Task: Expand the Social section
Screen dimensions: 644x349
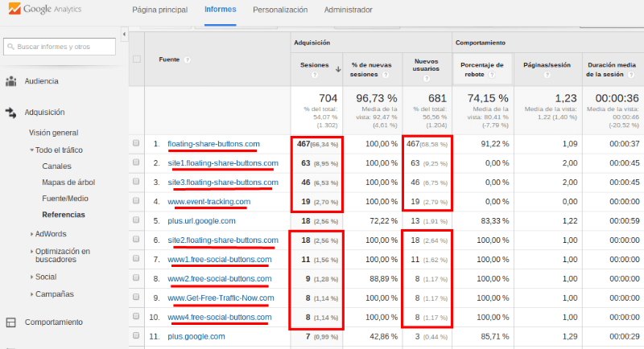Action: [x=31, y=277]
